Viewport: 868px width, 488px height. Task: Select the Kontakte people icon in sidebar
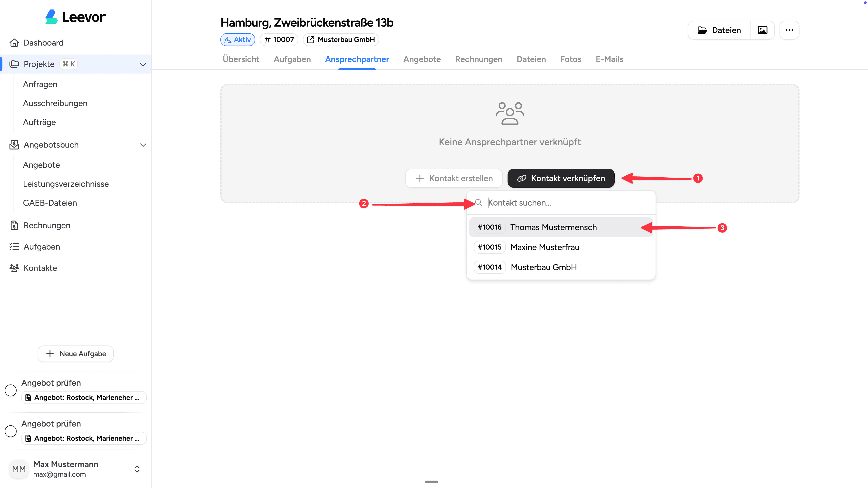(14, 268)
